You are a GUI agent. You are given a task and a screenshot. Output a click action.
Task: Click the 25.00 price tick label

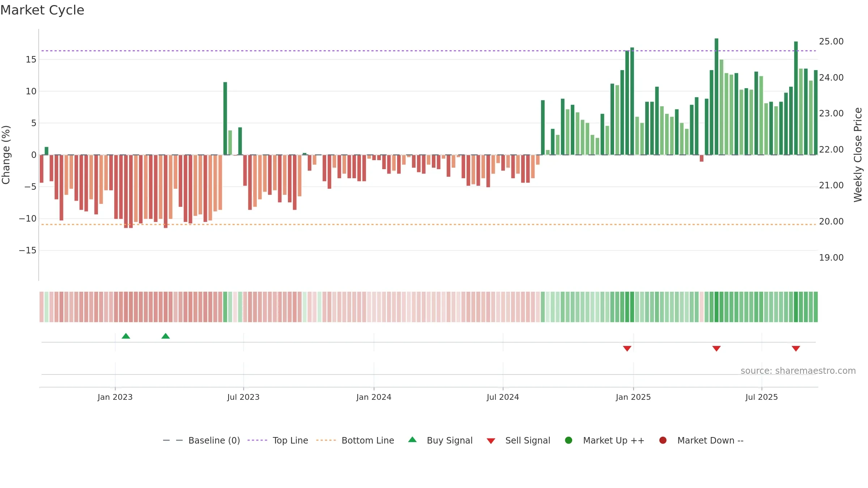(x=831, y=42)
